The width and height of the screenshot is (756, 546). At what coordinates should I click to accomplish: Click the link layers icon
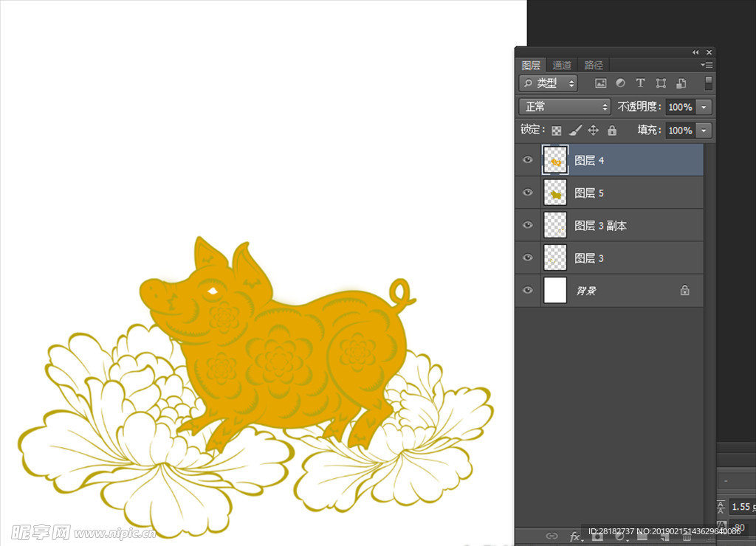coord(551,536)
